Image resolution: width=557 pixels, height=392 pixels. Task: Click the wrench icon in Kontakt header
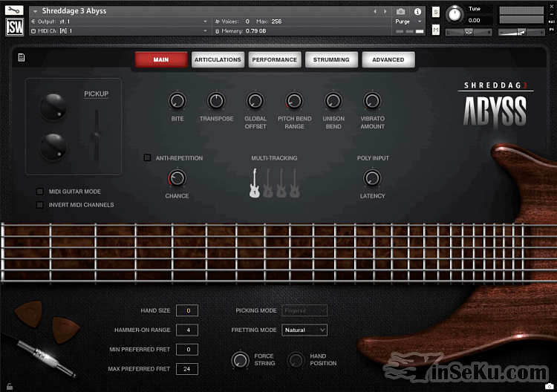pyautogui.click(x=15, y=10)
